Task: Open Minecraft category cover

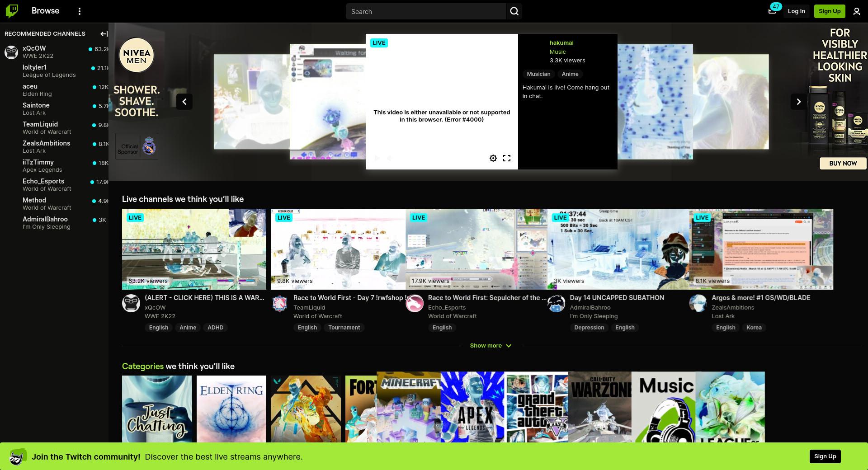Action: pos(409,407)
